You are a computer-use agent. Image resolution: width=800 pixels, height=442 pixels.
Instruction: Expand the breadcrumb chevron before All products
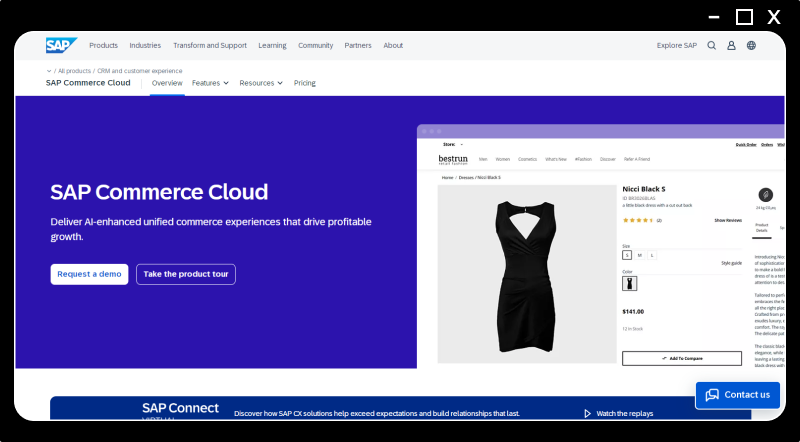point(49,71)
